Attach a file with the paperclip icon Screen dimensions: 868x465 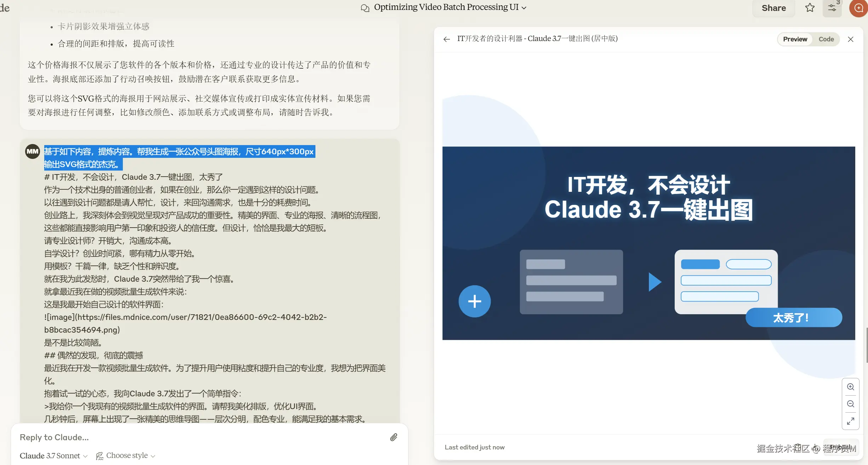[x=394, y=437]
